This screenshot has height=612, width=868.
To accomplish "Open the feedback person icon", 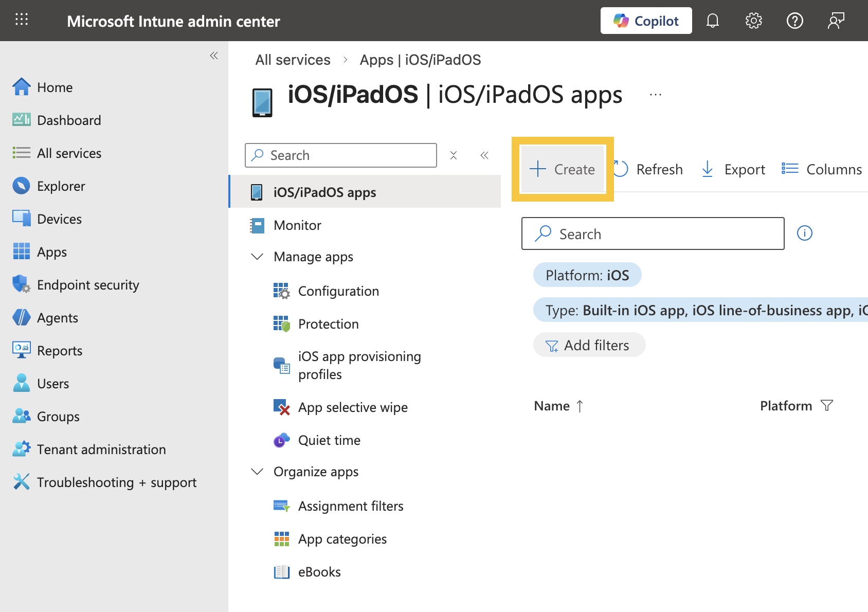I will 836,21.
